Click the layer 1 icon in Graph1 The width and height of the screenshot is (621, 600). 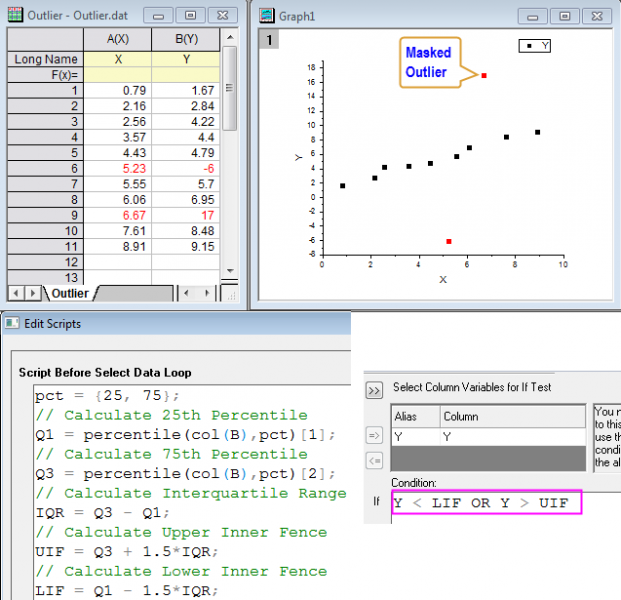pos(270,39)
